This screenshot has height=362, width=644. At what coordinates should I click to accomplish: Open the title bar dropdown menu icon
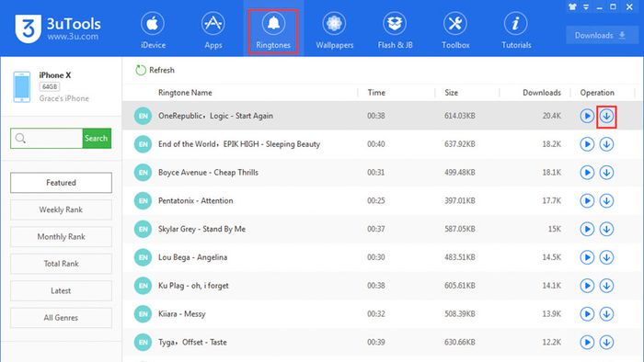pyautogui.click(x=586, y=7)
